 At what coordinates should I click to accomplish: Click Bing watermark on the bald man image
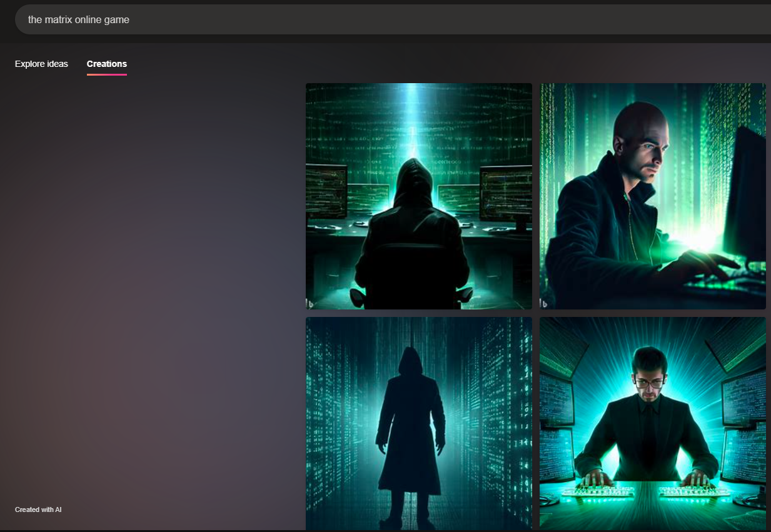tap(545, 303)
